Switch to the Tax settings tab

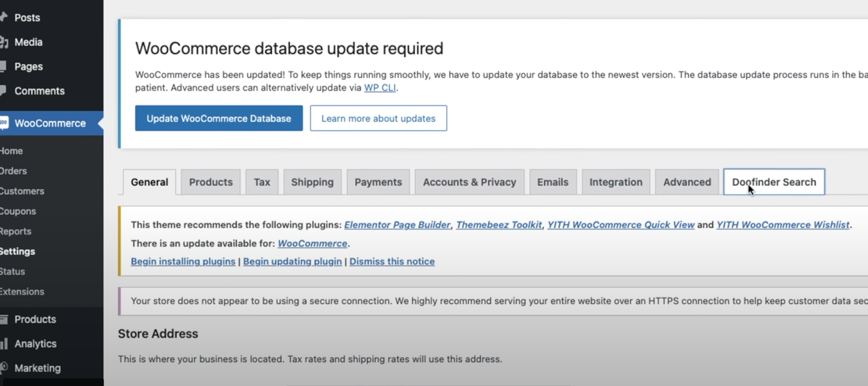click(262, 182)
